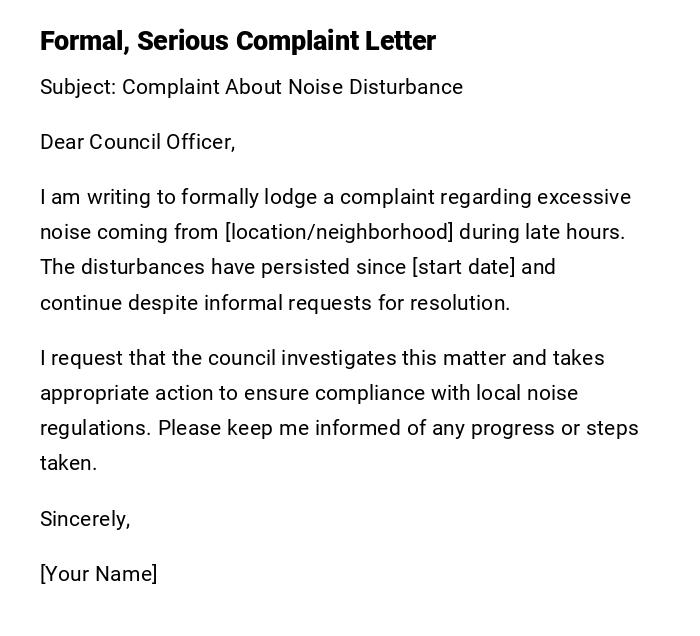Click the word "informal" before "requests"

point(245,303)
